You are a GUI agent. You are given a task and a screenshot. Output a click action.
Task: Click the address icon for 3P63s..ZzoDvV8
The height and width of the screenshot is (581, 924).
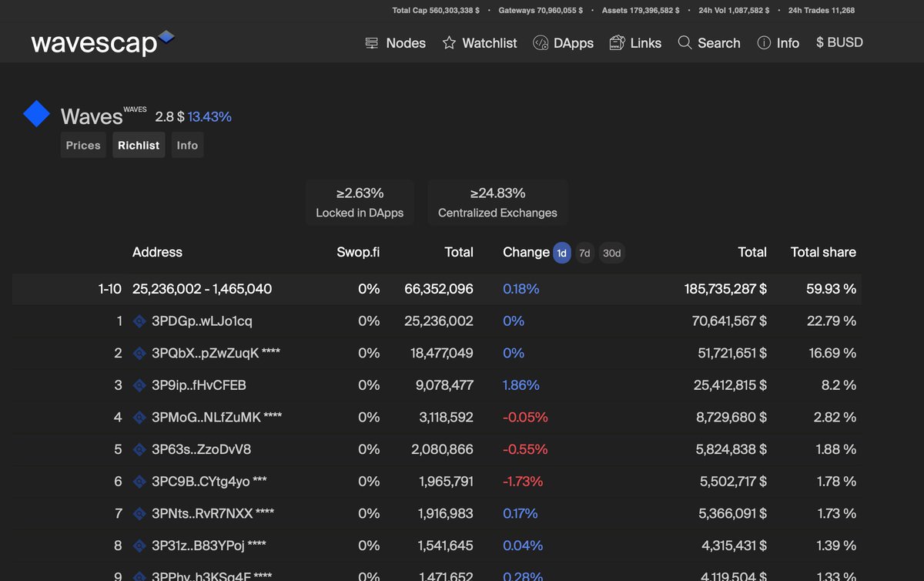point(139,449)
